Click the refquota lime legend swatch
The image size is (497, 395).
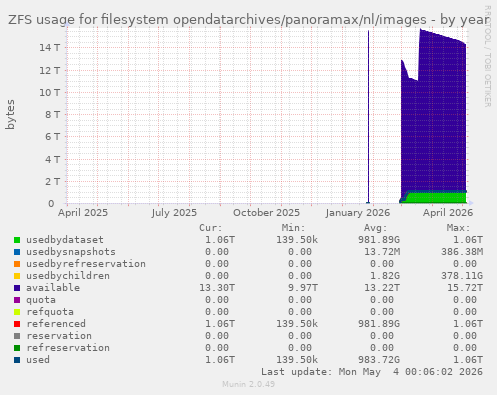(17, 312)
